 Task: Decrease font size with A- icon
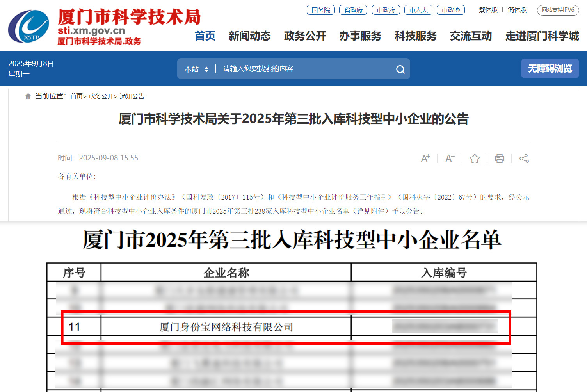(450, 158)
